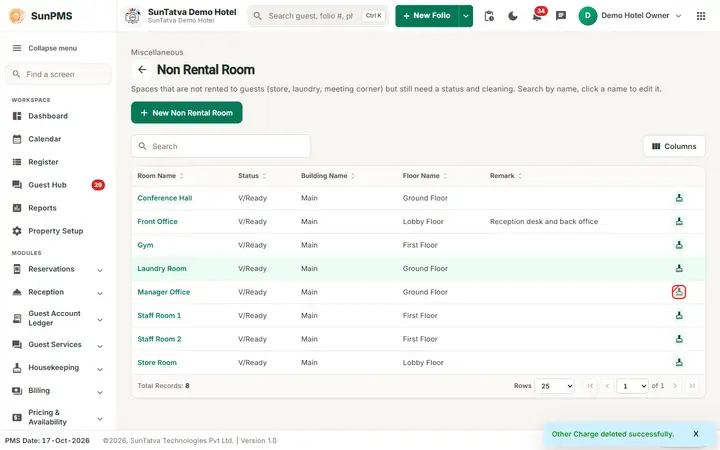Open the chat messages icon
This screenshot has width=720, height=450.
[561, 16]
